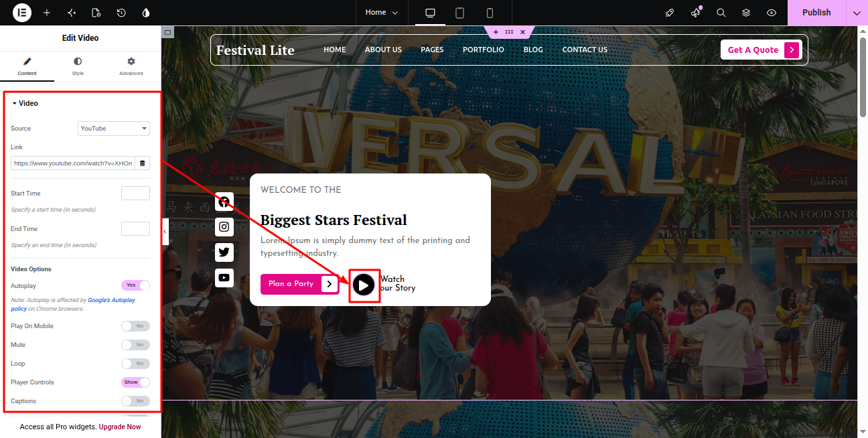Open the Source YouTube dropdown

point(114,129)
